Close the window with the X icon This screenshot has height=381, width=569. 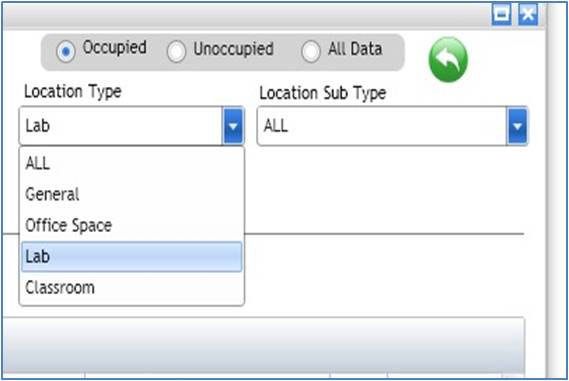528,15
